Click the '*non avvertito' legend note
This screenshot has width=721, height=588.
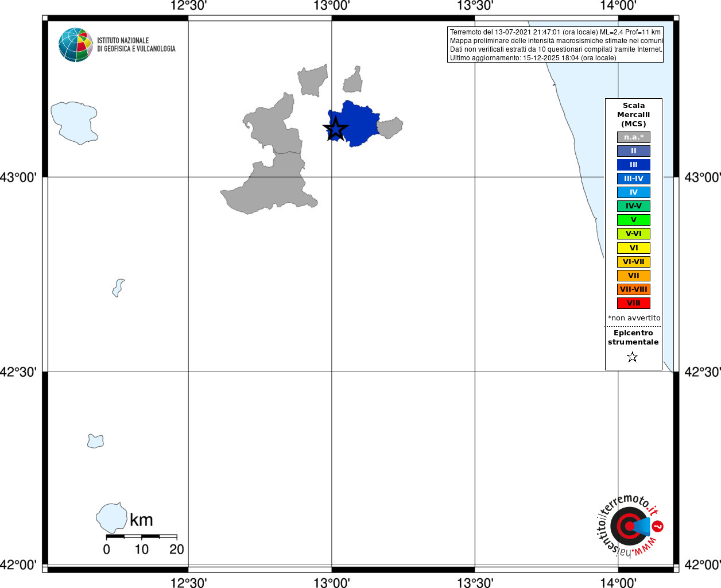click(634, 318)
